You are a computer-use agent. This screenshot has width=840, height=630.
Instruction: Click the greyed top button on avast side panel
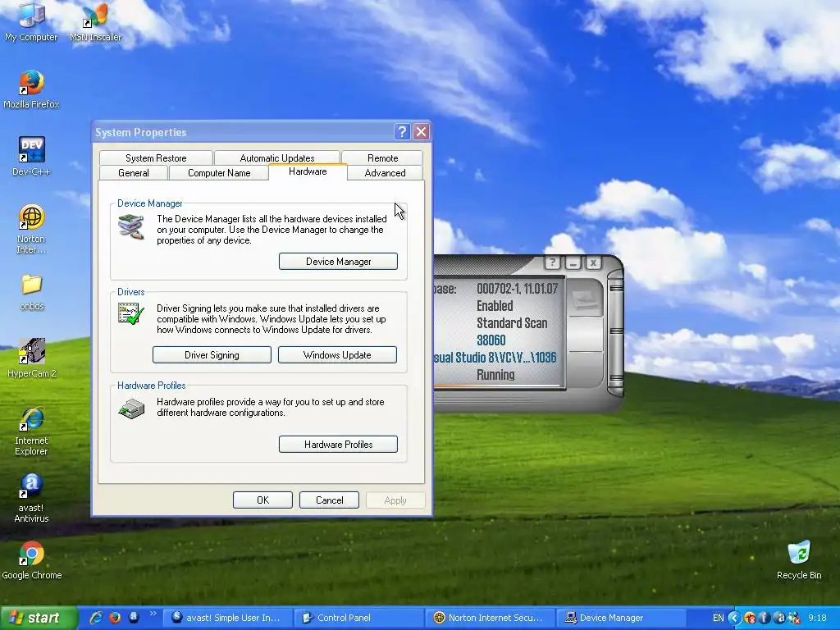pyautogui.click(x=586, y=298)
